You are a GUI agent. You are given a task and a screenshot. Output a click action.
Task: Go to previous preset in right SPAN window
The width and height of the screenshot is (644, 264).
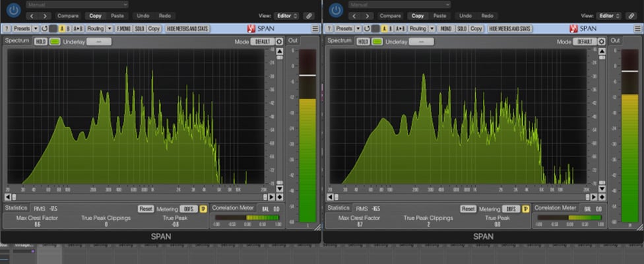pos(355,16)
